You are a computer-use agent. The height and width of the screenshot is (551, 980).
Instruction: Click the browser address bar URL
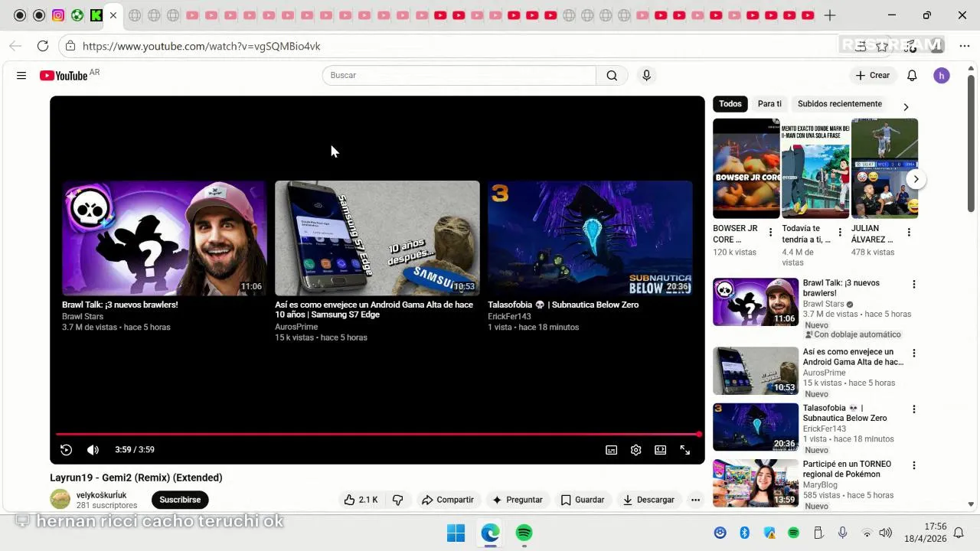click(201, 46)
